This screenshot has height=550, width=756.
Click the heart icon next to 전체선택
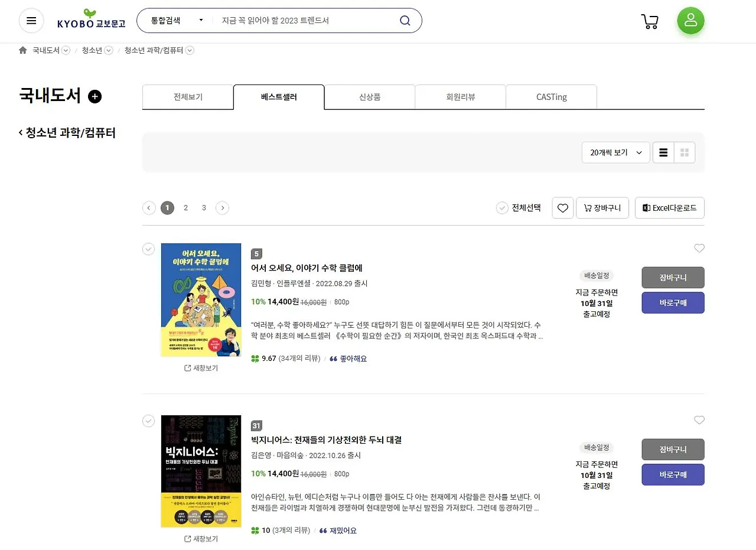pos(562,207)
